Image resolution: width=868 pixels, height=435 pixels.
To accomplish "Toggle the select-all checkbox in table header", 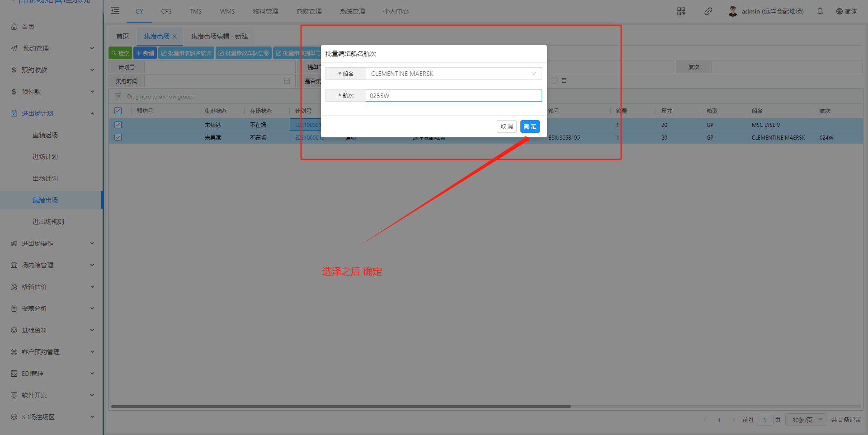I will [x=118, y=111].
